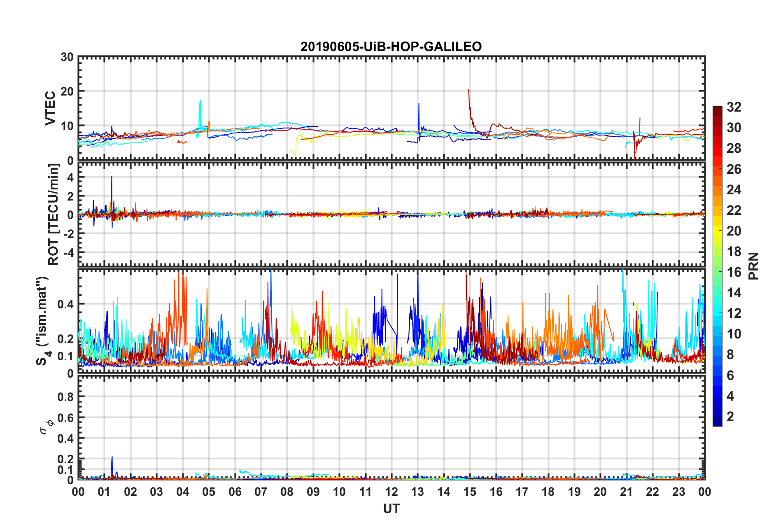783x532 pixels.
Task: Select the S4 scintillation plot panel
Action: (x=391, y=321)
